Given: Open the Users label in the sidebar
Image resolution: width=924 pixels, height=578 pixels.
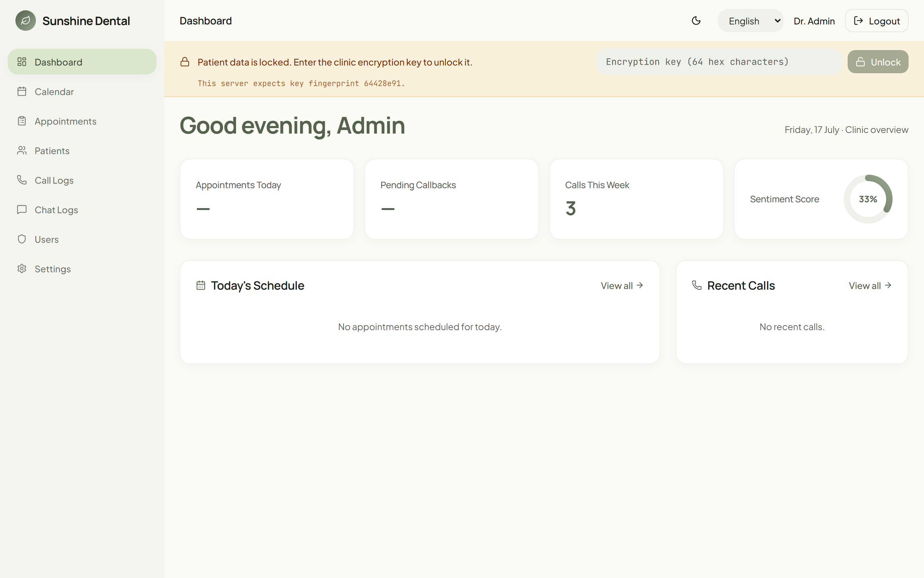Looking at the screenshot, I should 47,239.
